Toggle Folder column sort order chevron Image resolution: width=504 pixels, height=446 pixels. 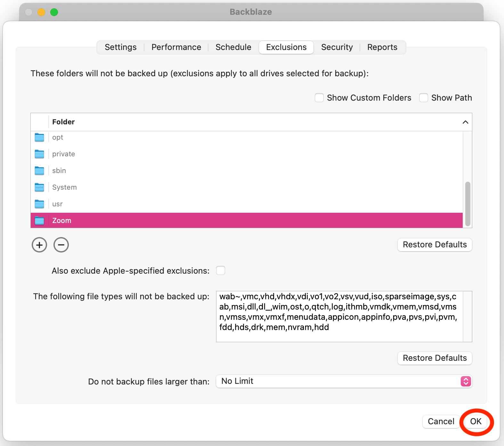point(465,122)
